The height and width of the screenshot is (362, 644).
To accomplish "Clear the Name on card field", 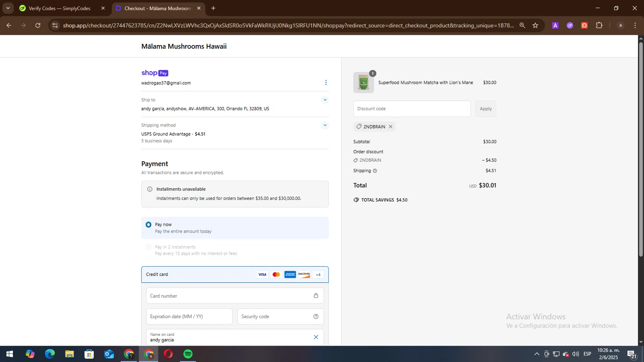I will pos(316,337).
